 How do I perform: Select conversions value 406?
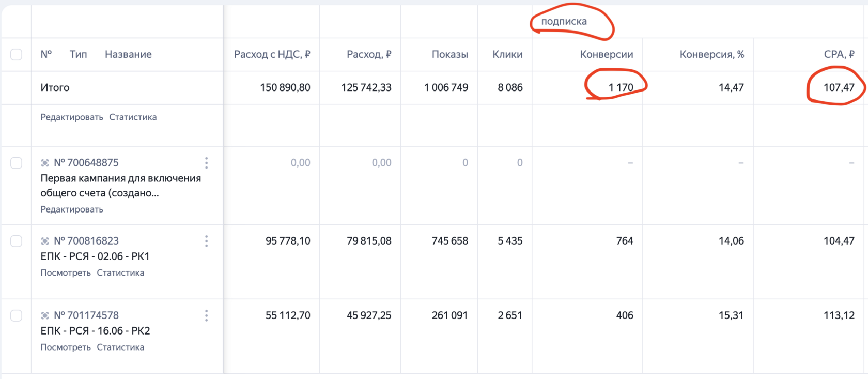pyautogui.click(x=625, y=315)
